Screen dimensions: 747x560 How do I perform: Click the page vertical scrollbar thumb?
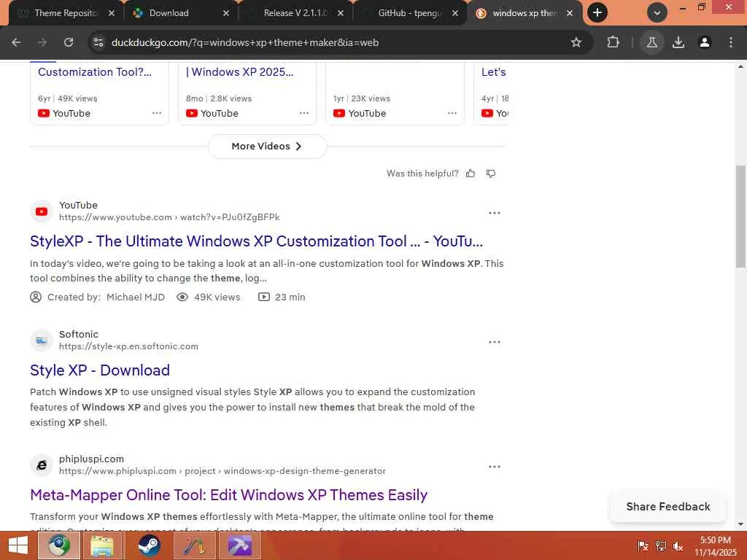click(x=741, y=217)
